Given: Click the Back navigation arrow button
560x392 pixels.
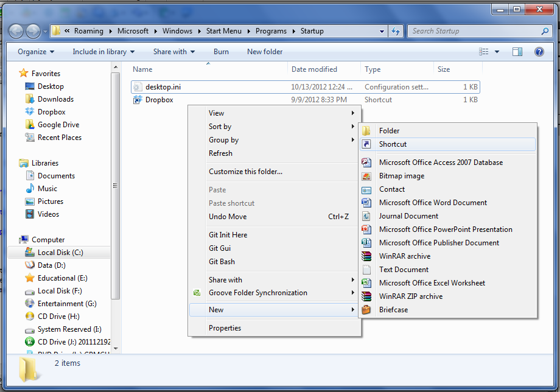Looking at the screenshot, I should pos(16,32).
